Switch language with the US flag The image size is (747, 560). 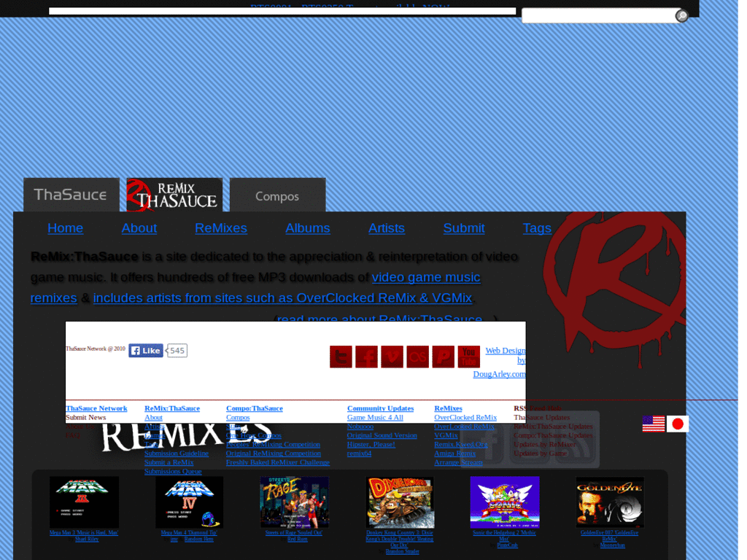653,424
